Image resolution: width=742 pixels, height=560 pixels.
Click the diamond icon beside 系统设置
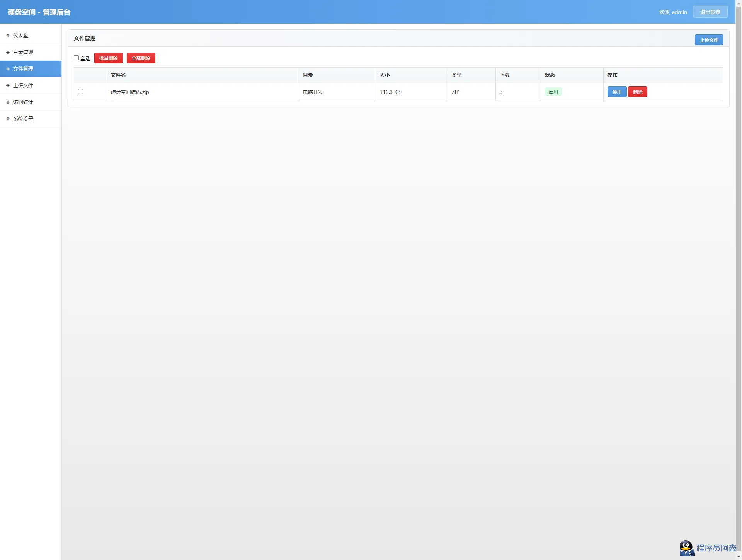click(8, 119)
